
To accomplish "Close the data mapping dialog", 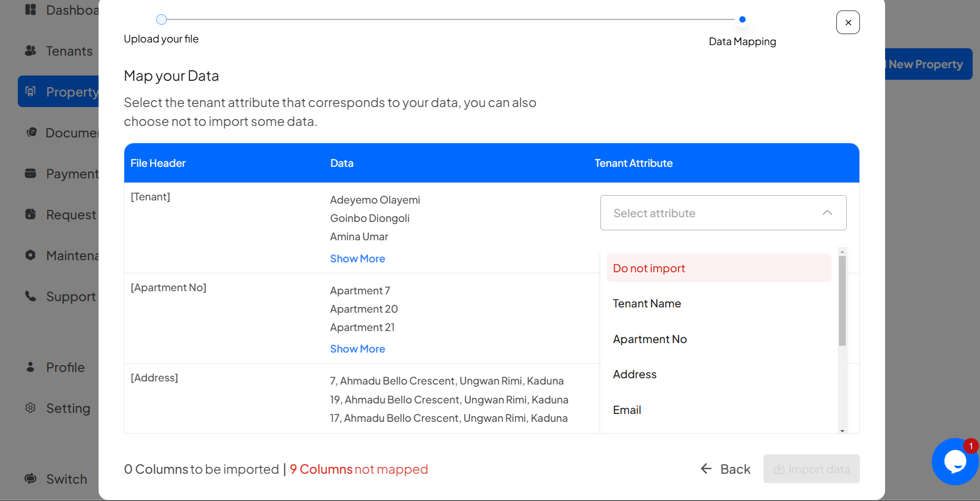I will pos(847,23).
